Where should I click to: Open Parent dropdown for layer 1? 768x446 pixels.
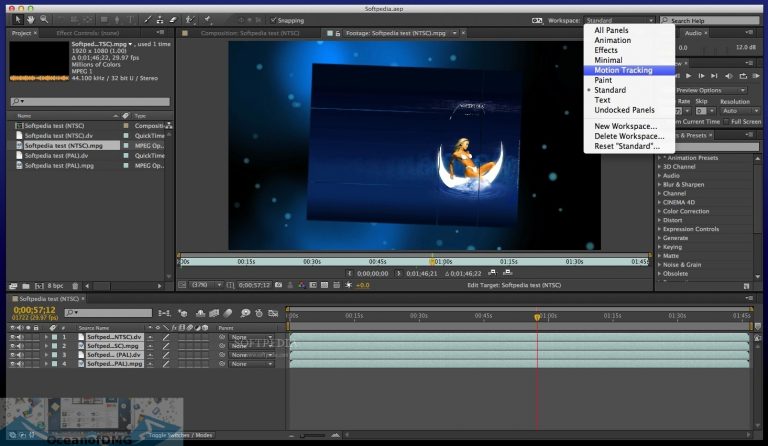pos(251,337)
